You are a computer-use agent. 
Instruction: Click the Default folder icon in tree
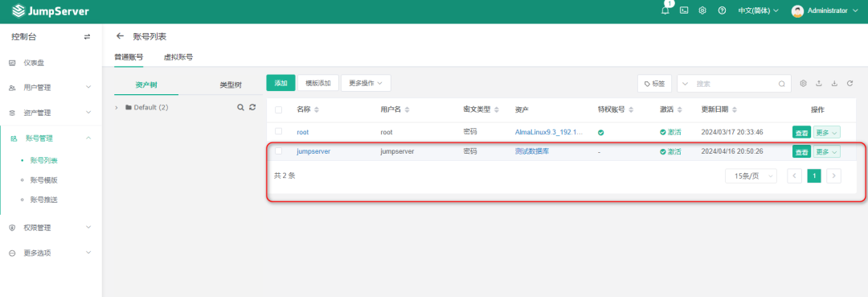point(129,107)
